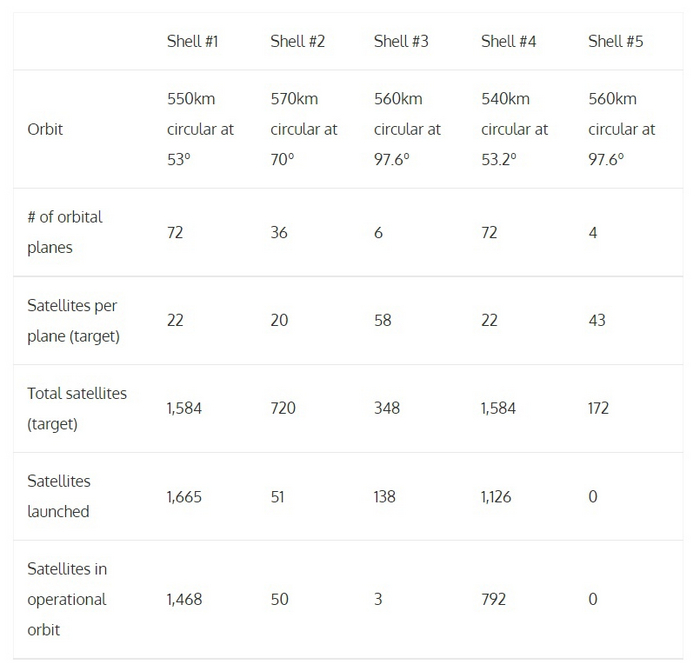Click the 348 total satellites cell
Image resolution: width=700 pixels, height=671 pixels.
point(387,408)
